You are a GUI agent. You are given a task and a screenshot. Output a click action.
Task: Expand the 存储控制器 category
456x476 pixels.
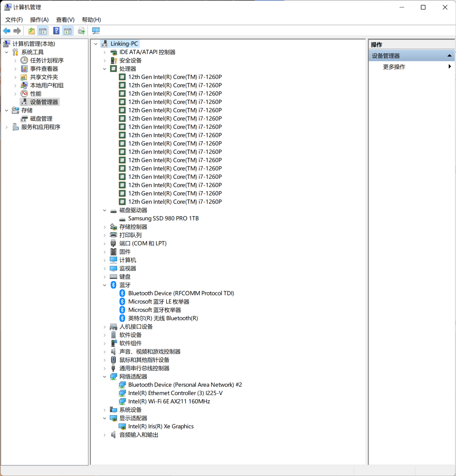[105, 227]
